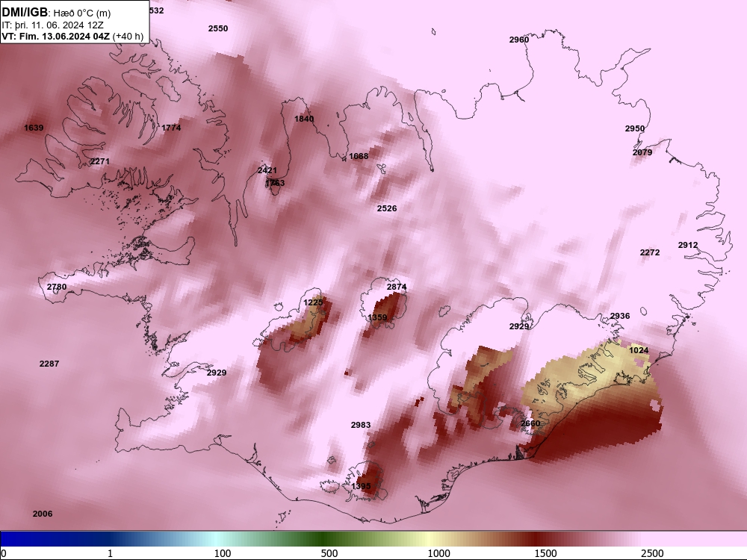Click the lowest freezing level value 1024
Screen dimensions: 747x560
639,350
